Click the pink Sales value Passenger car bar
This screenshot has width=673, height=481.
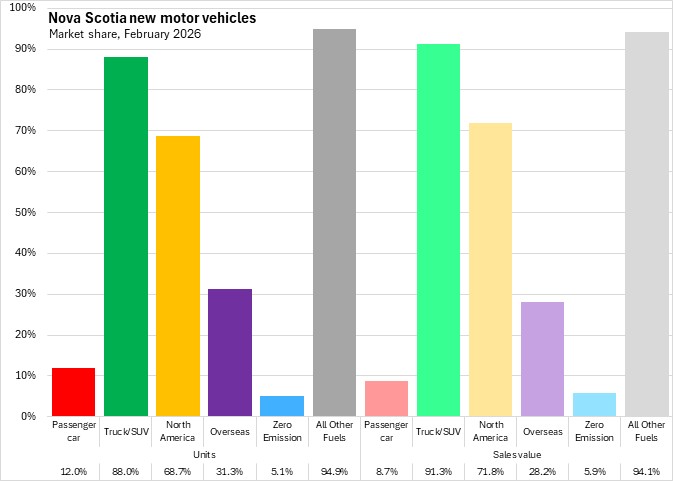pos(386,398)
